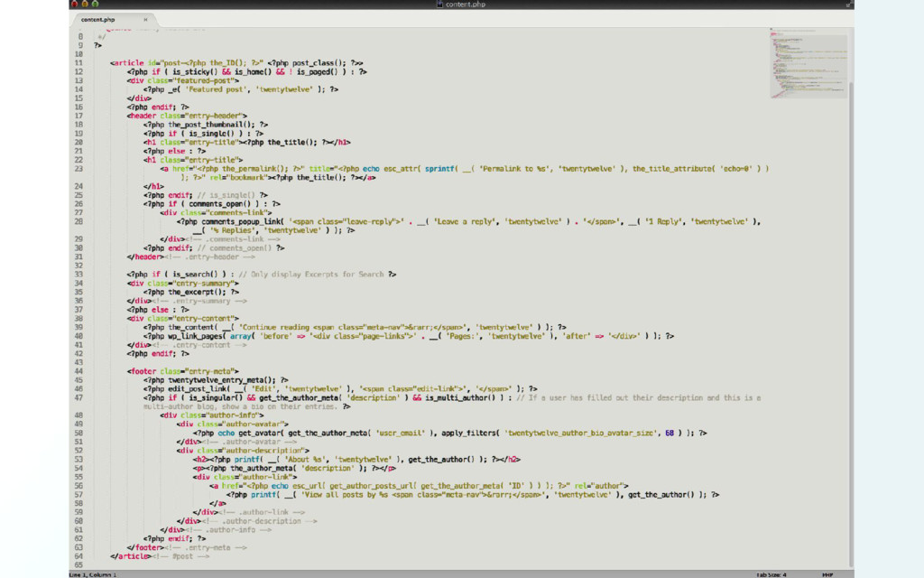This screenshot has width=924, height=578.
Task: Click the closing '</article>' tag on line 64
Action: tap(130, 556)
